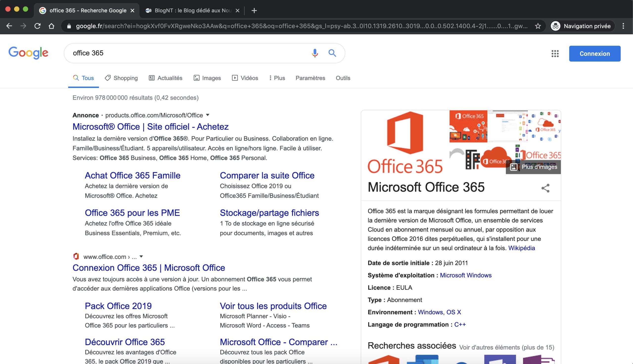Click the voice search microphone icon
This screenshot has height=364, width=633.
tap(315, 53)
